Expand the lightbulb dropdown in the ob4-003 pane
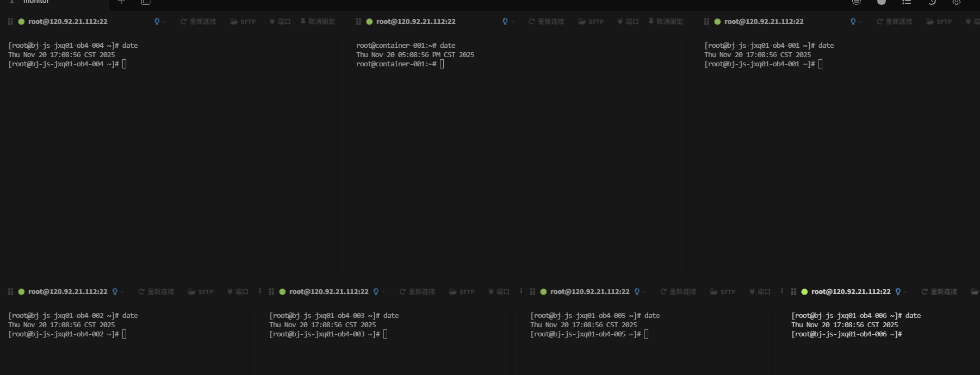Screen dimensions: 980x375 tap(383, 292)
